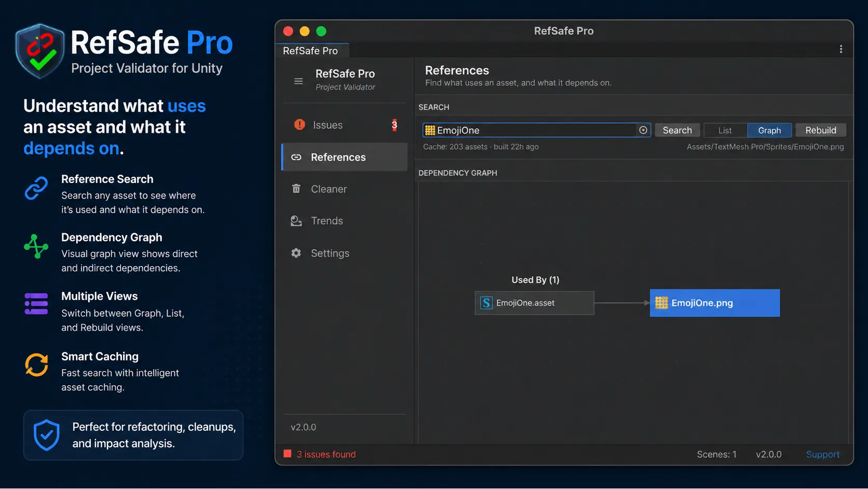Viewport: 868px width, 489px height.
Task: Select the Used By (1) label
Action: click(535, 280)
